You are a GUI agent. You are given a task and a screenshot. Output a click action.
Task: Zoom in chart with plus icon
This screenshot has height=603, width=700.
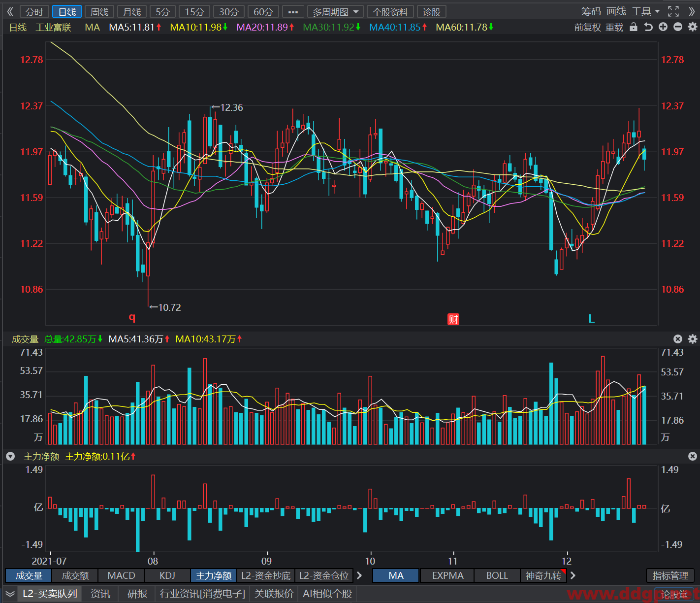[x=663, y=27]
